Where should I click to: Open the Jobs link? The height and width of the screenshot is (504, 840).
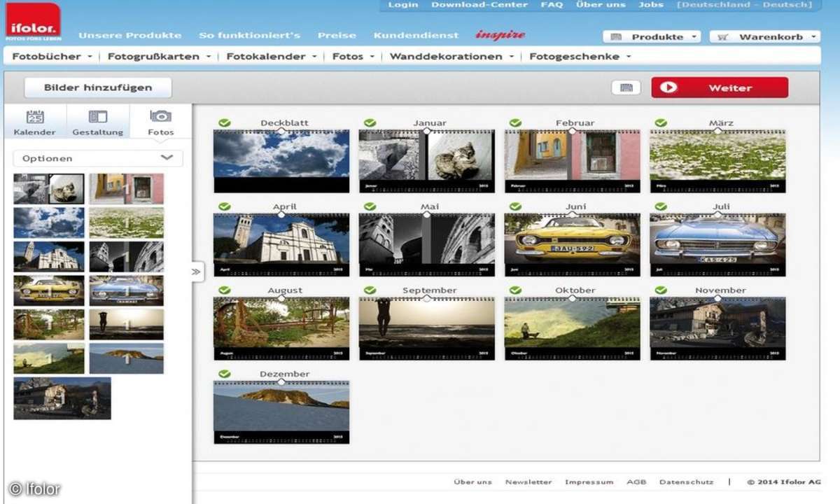point(651,5)
